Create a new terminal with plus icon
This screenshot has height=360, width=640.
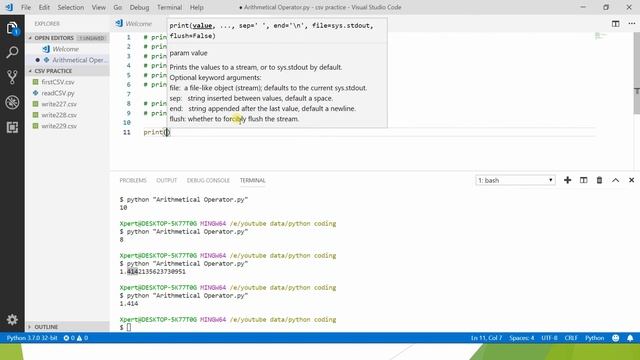[x=567, y=180]
